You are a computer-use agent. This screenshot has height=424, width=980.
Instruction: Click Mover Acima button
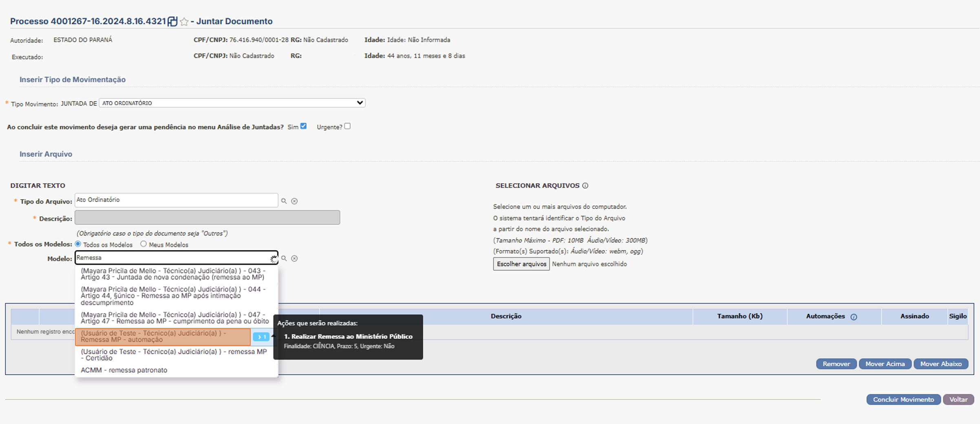tap(885, 364)
